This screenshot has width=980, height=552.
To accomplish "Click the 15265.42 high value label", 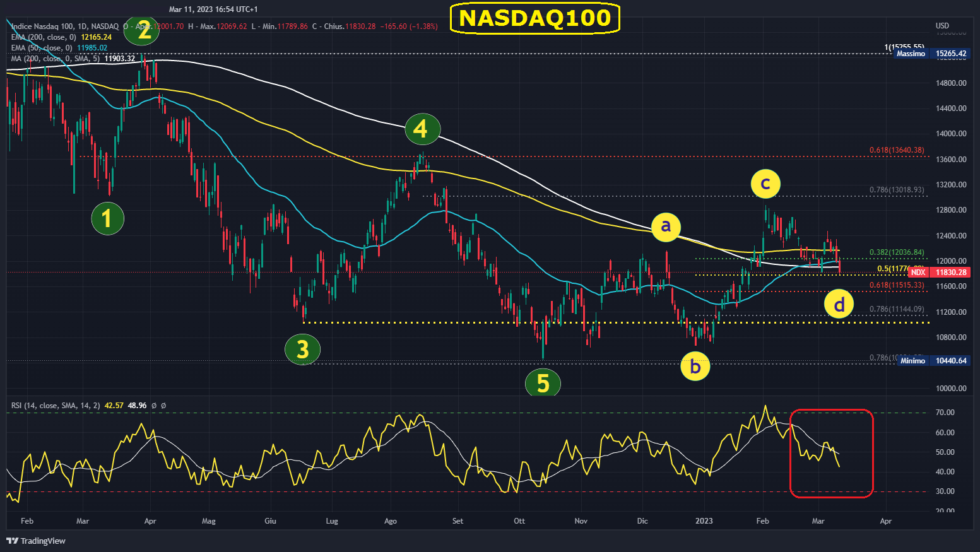I will (951, 54).
